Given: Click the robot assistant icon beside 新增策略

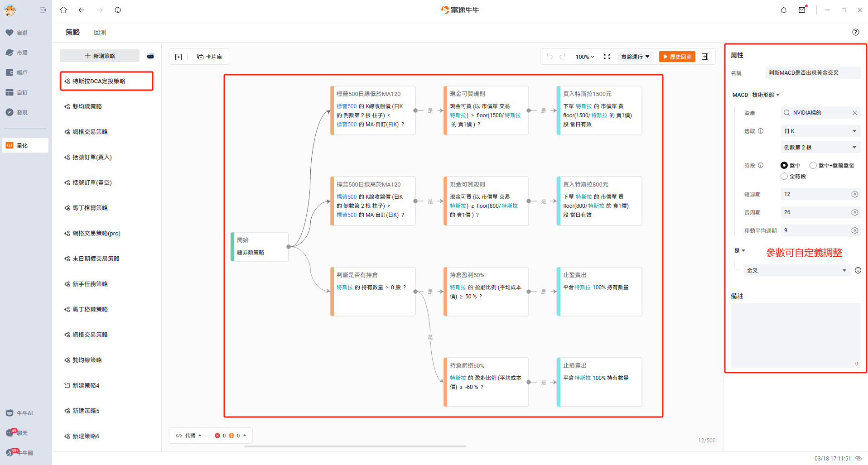Looking at the screenshot, I should 150,56.
